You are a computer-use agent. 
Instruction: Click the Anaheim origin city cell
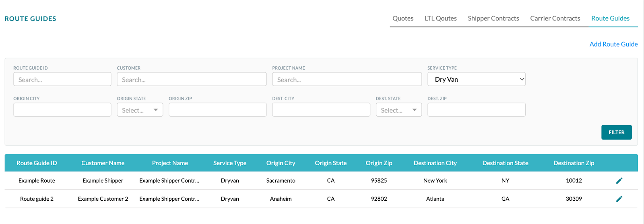pyautogui.click(x=281, y=199)
